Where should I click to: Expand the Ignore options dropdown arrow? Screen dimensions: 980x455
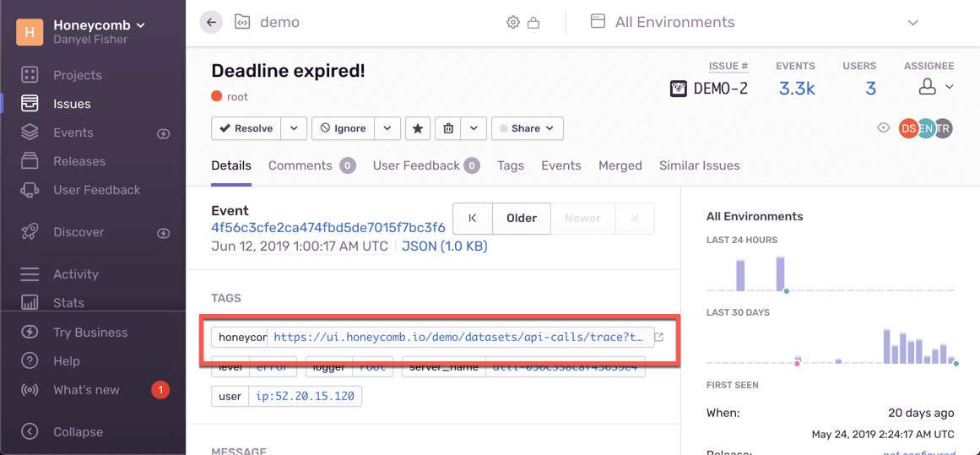[x=387, y=128]
